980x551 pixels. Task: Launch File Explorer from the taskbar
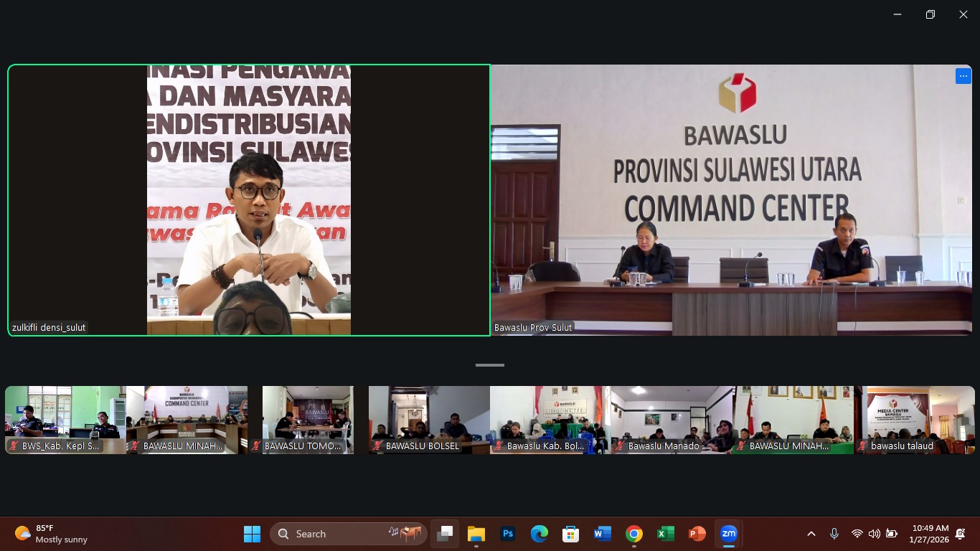pyautogui.click(x=476, y=534)
